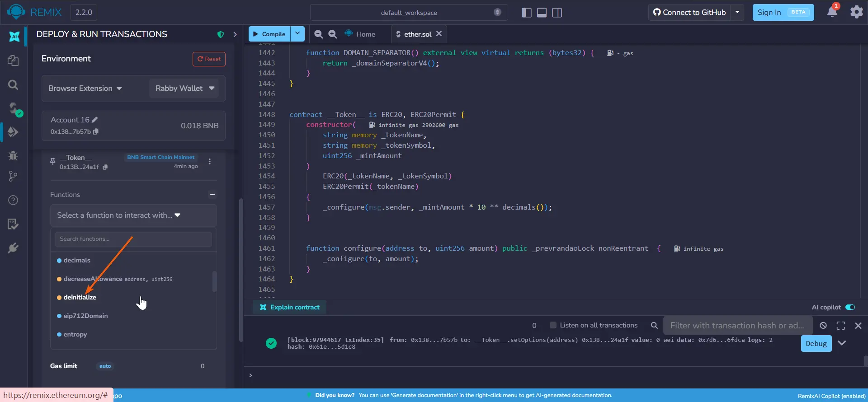Click the deploy panel security shield icon
Viewport: 868px width, 402px height.
221,34
